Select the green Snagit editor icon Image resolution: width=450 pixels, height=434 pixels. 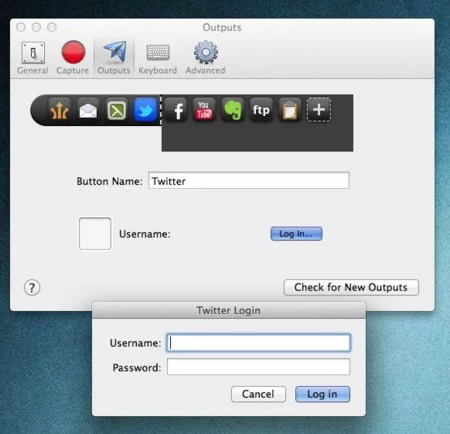click(117, 110)
